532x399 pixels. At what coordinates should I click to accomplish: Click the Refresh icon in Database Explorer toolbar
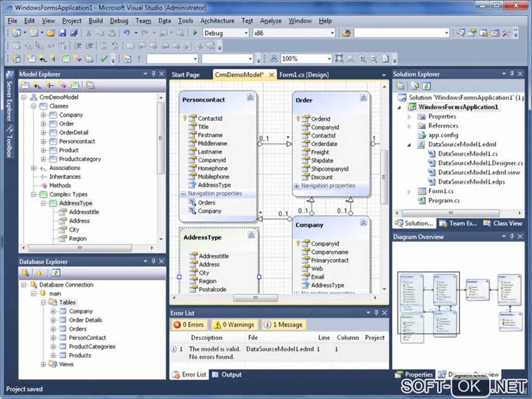point(56,272)
